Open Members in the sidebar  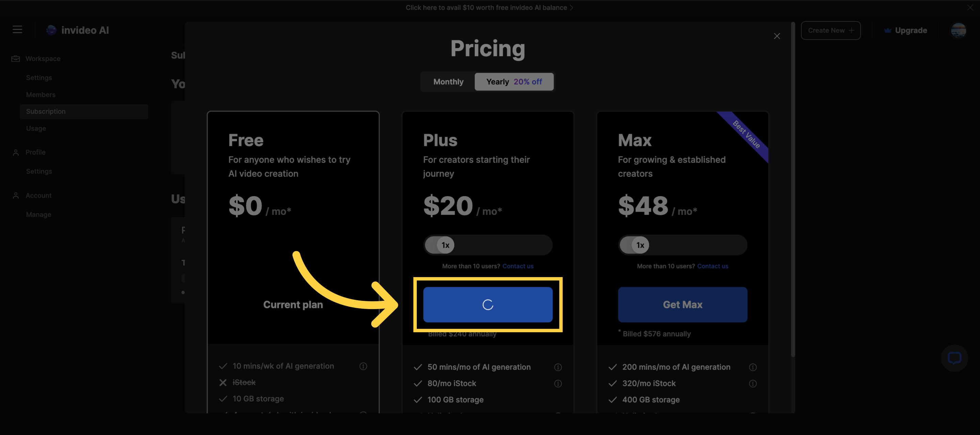pos(41,95)
